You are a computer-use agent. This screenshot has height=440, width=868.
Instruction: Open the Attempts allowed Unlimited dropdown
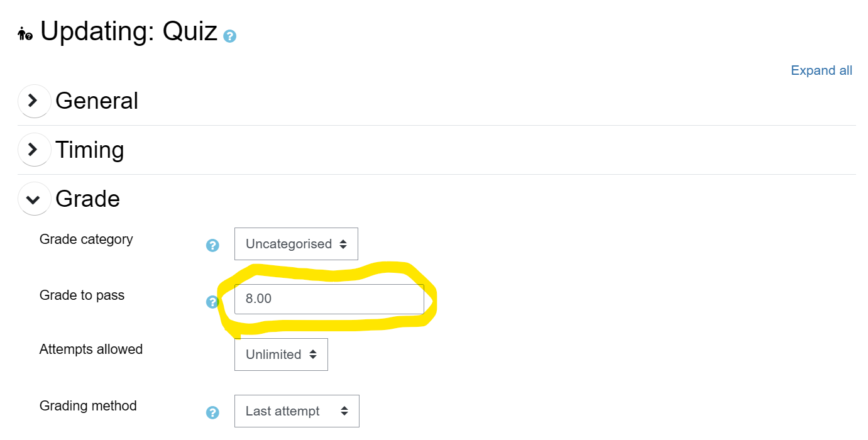281,355
